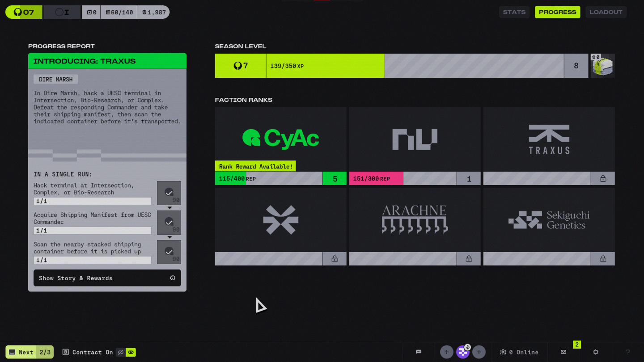Open the chat icon
644x362 pixels.
pyautogui.click(x=419, y=352)
